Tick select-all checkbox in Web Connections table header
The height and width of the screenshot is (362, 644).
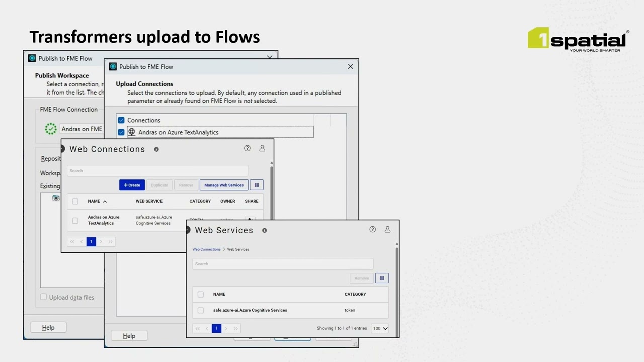(x=75, y=201)
